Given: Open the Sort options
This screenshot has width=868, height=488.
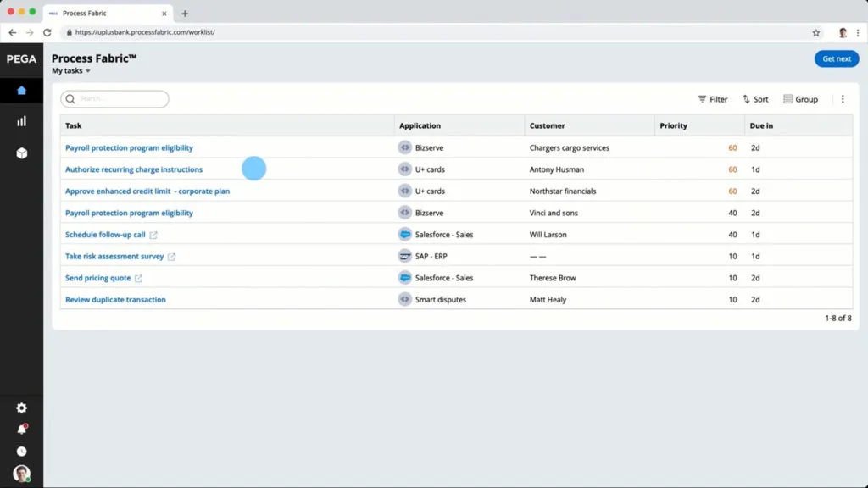Looking at the screenshot, I should (x=755, y=99).
